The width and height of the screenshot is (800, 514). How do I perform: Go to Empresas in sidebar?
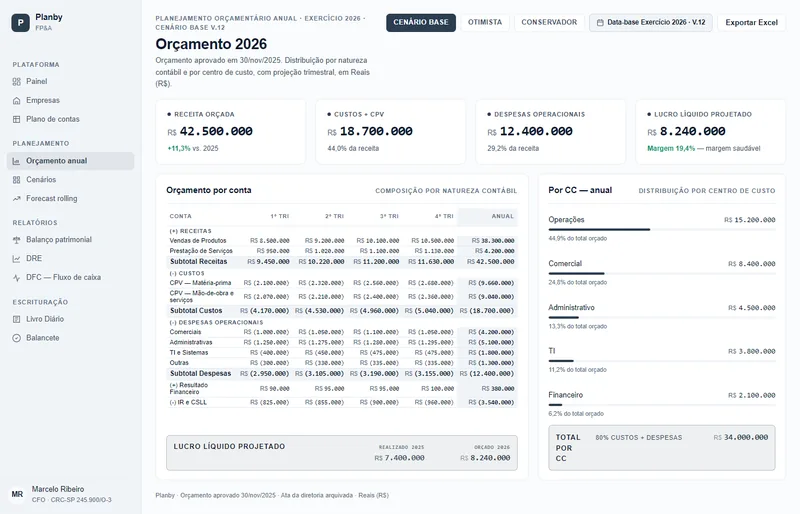tap(70, 101)
